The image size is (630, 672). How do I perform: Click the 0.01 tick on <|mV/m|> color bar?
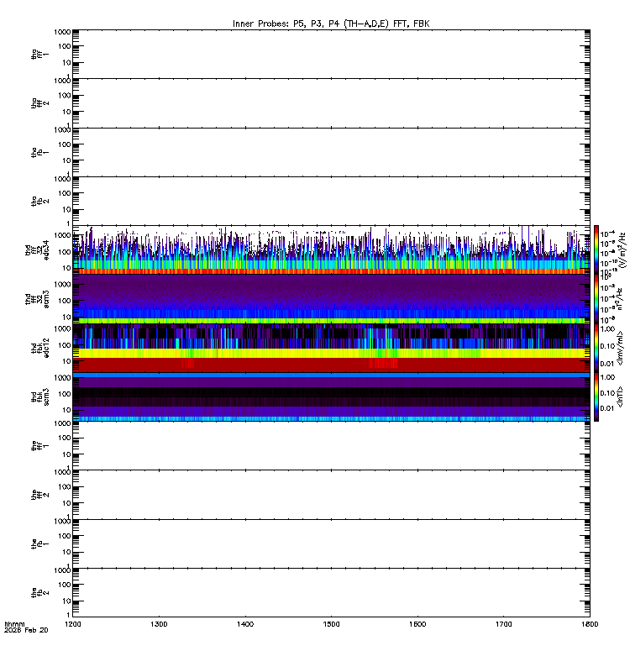(607, 364)
